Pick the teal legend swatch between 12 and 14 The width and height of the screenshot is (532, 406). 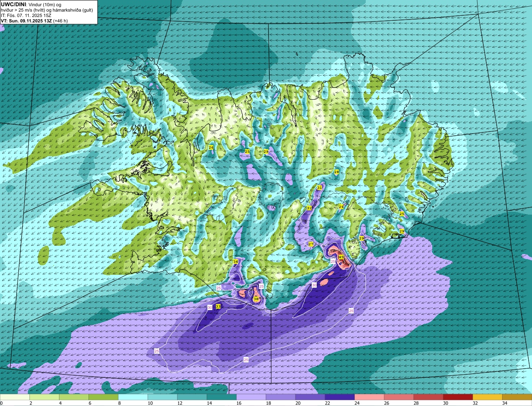pyautogui.click(x=192, y=397)
